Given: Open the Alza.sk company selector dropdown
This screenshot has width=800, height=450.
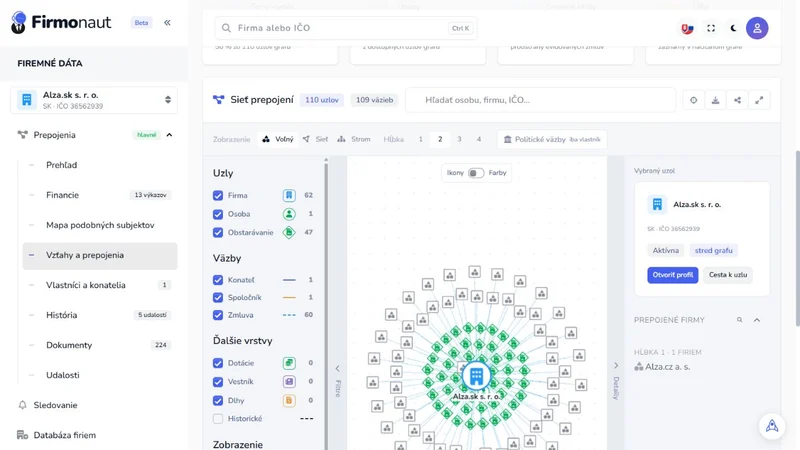Looking at the screenshot, I should 94,100.
